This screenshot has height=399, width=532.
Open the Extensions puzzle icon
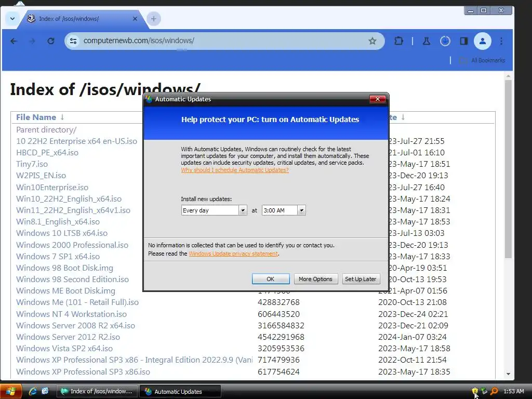click(x=398, y=41)
